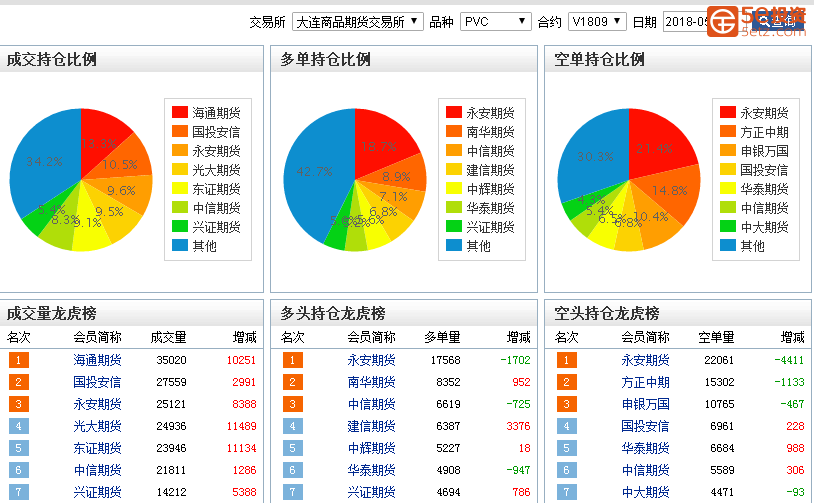Click short position value 10765
This screenshot has height=503, width=814.
719,404
